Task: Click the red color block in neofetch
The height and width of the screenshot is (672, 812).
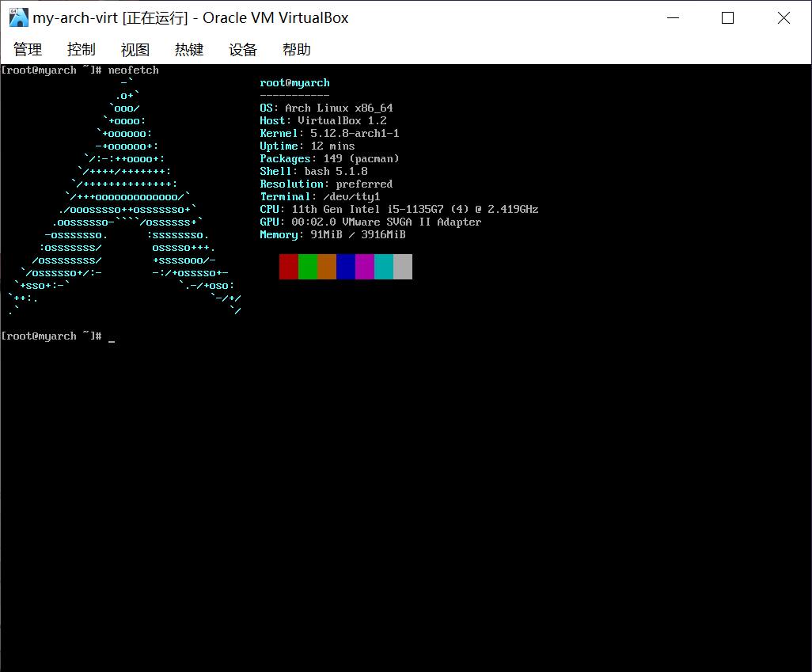Action: pos(288,267)
